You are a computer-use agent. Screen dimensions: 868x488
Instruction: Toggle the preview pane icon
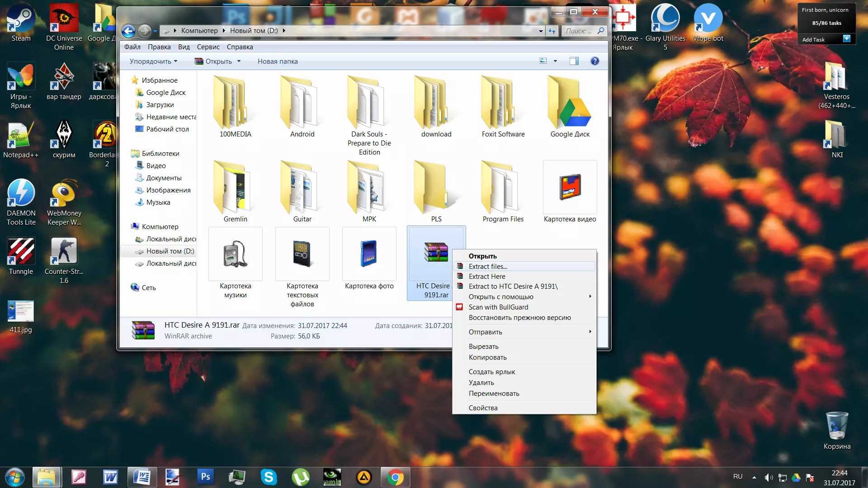pos(574,61)
